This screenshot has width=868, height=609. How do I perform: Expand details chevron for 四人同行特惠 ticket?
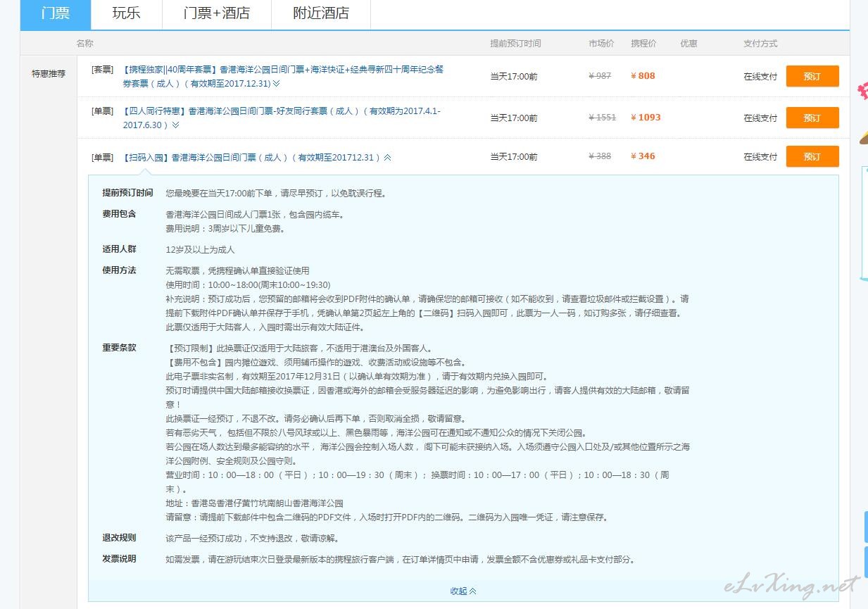coord(175,125)
